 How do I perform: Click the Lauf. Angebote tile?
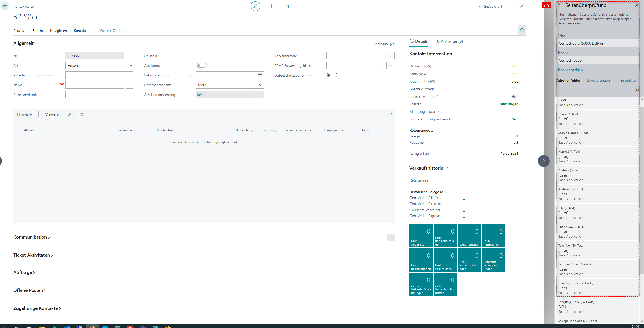(x=421, y=236)
